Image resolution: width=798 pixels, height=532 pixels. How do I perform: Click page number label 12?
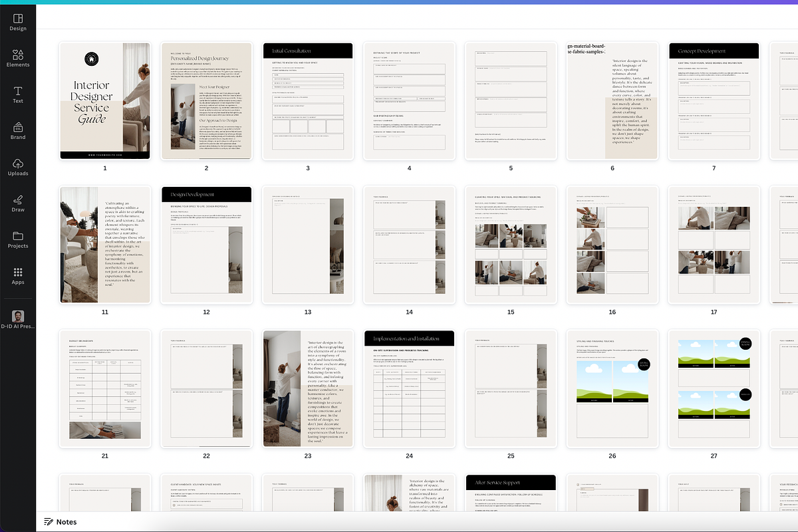[x=206, y=312]
